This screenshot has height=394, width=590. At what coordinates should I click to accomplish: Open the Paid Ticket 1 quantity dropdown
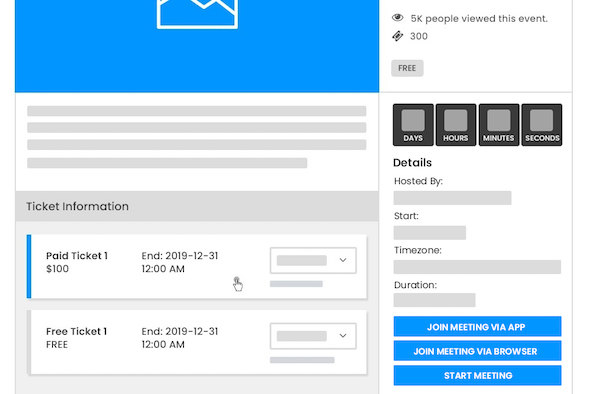tap(313, 260)
